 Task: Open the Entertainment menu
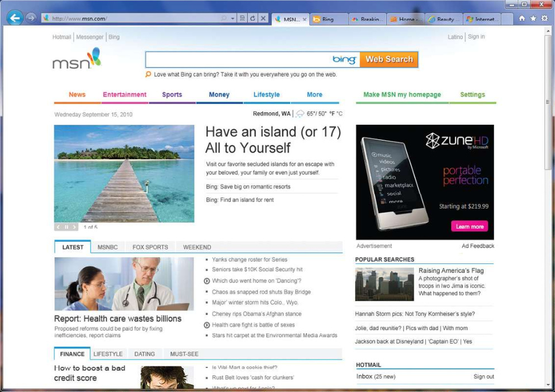125,95
